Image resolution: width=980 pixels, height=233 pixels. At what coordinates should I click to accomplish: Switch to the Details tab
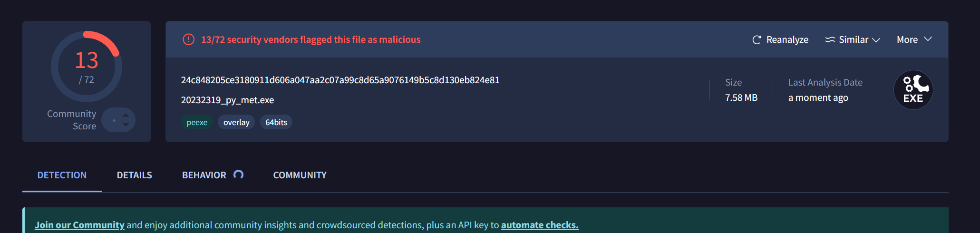point(134,175)
